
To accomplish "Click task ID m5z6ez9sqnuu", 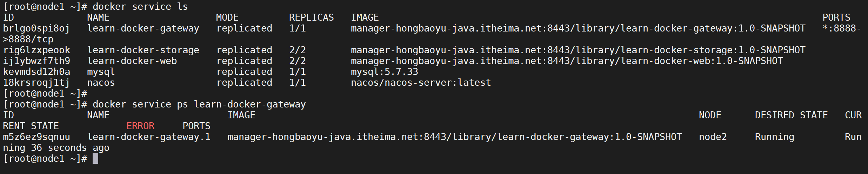I will pos(36,137).
